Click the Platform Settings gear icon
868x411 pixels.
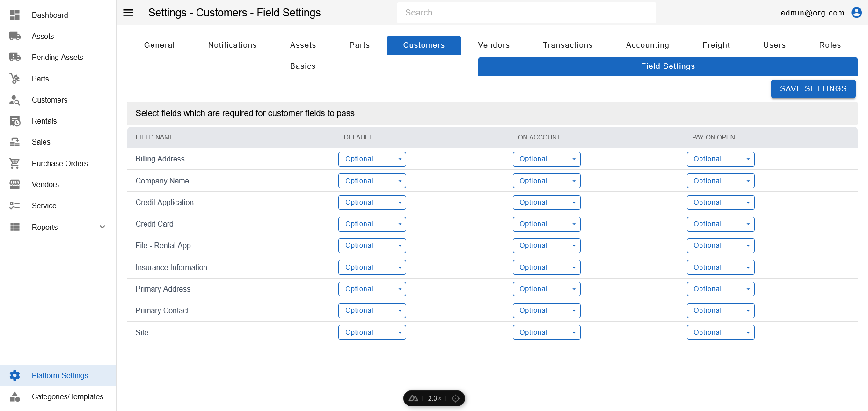15,375
